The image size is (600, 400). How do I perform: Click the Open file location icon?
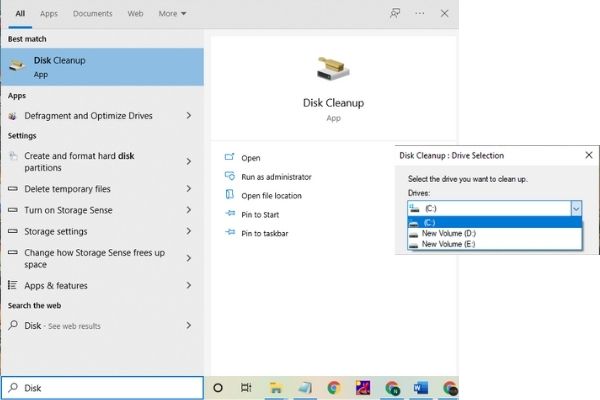click(230, 194)
